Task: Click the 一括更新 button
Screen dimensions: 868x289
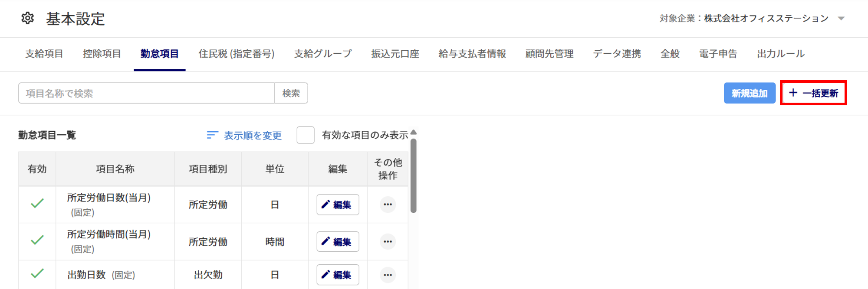Action: point(813,93)
